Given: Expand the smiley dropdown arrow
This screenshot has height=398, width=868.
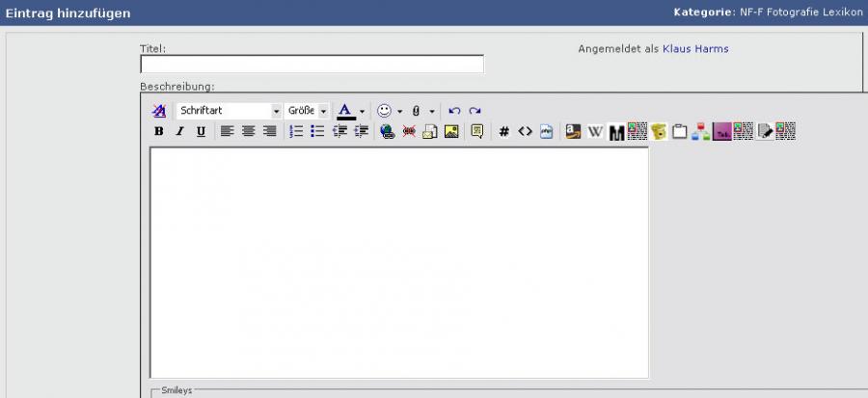Looking at the screenshot, I should (399, 112).
